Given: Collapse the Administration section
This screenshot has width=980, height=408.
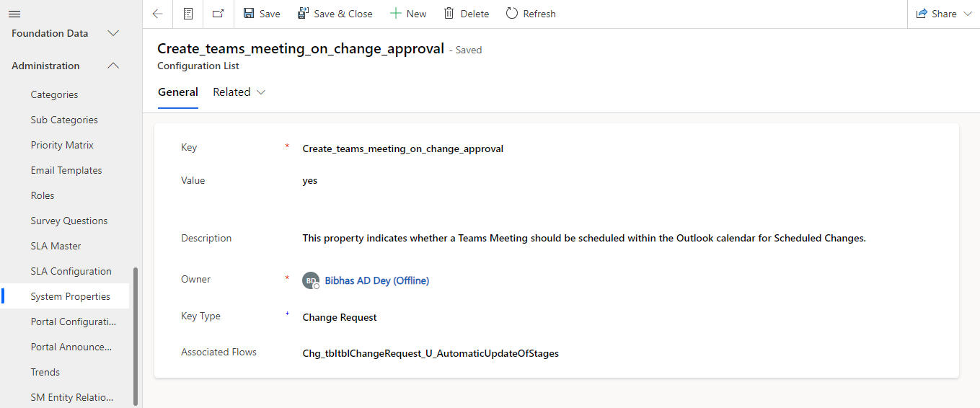Looking at the screenshot, I should [x=113, y=66].
